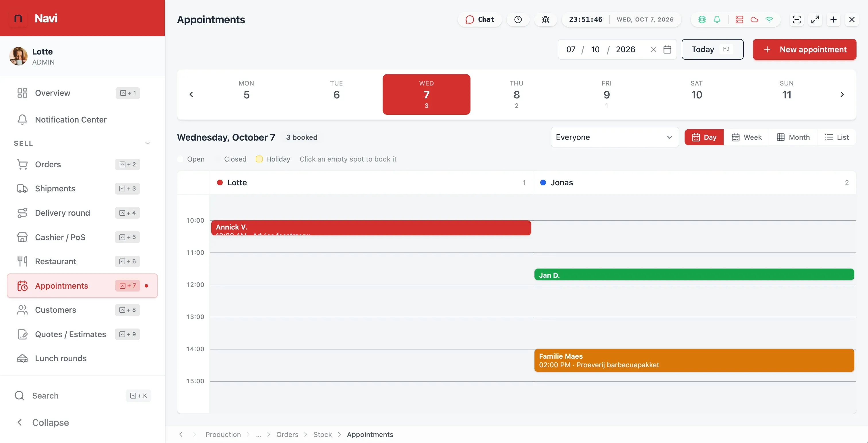
Task: Click the New appointment button
Action: (804, 50)
